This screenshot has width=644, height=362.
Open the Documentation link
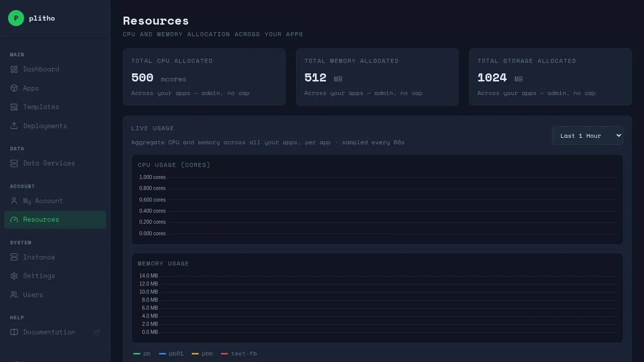pos(55,332)
